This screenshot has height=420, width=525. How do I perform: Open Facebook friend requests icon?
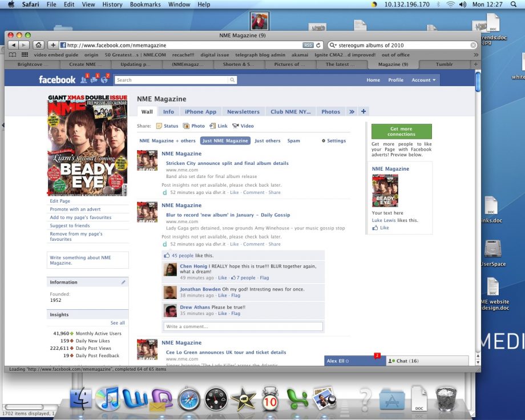coord(84,79)
